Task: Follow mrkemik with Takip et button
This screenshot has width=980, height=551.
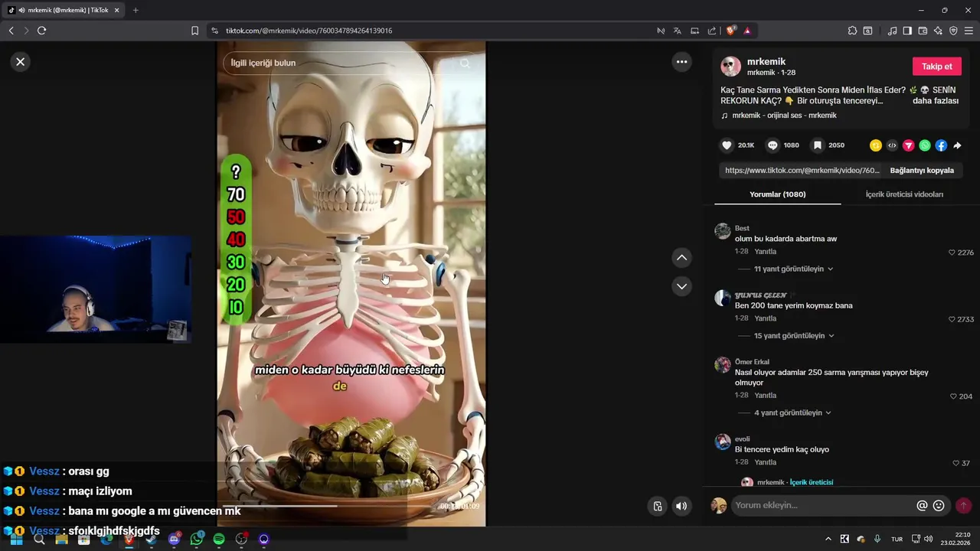Action: (x=936, y=67)
